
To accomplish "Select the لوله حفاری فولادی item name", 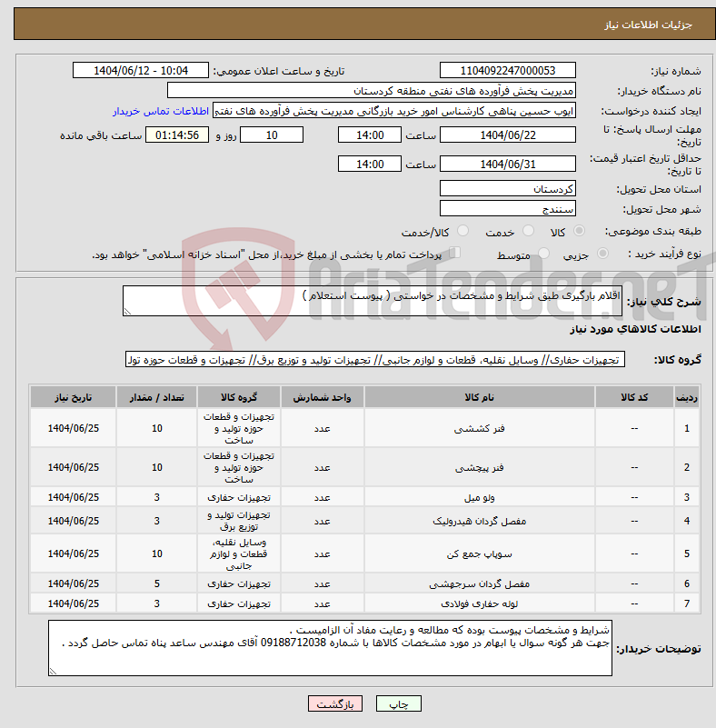I will click(480, 603).
